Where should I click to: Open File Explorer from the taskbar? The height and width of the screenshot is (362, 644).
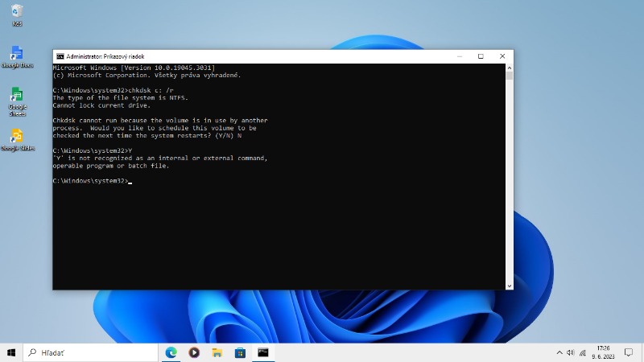(x=217, y=352)
